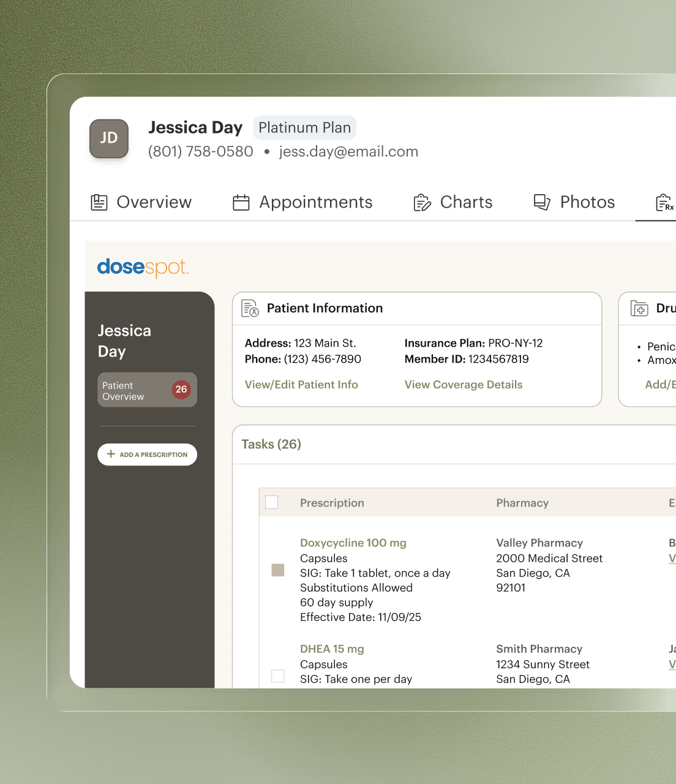Click the Jessica Day header name
The image size is (676, 784).
[195, 127]
